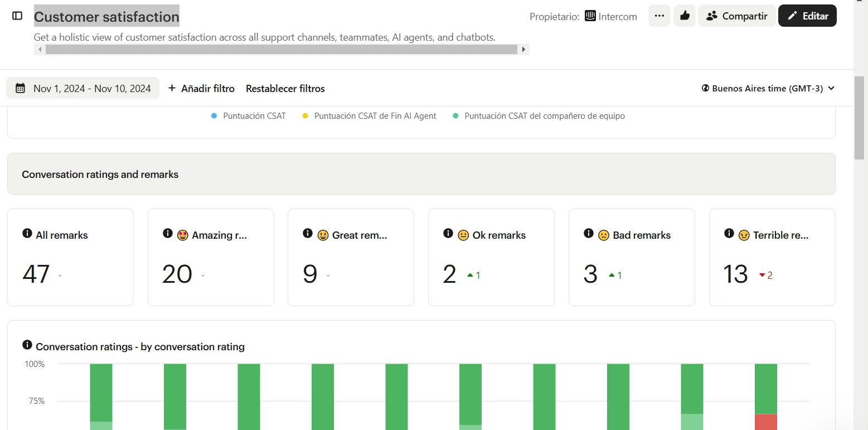
Task: Click the Amazing remarks count 20
Action: click(x=177, y=274)
